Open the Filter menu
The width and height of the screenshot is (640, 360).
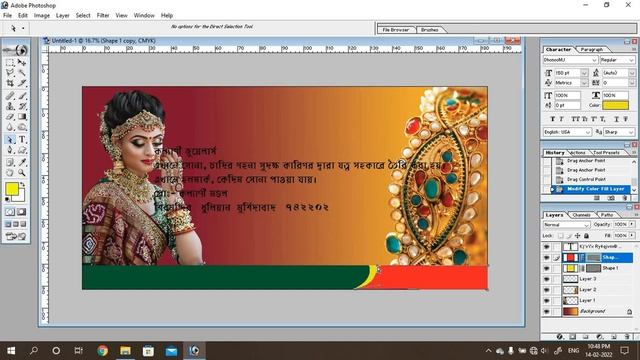103,16
